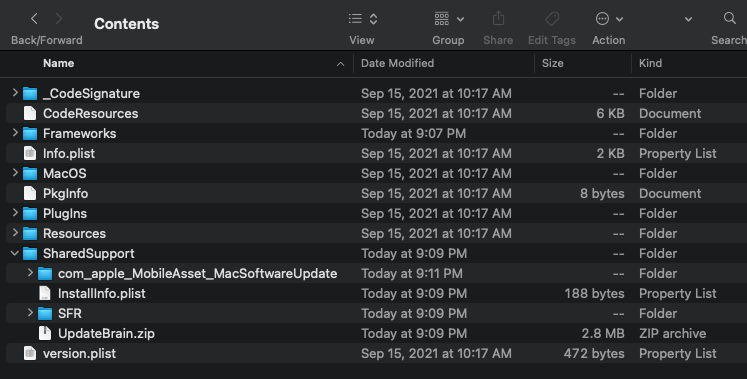Click the Share toolbar icon
Screen dimensions: 747x379
(498, 19)
